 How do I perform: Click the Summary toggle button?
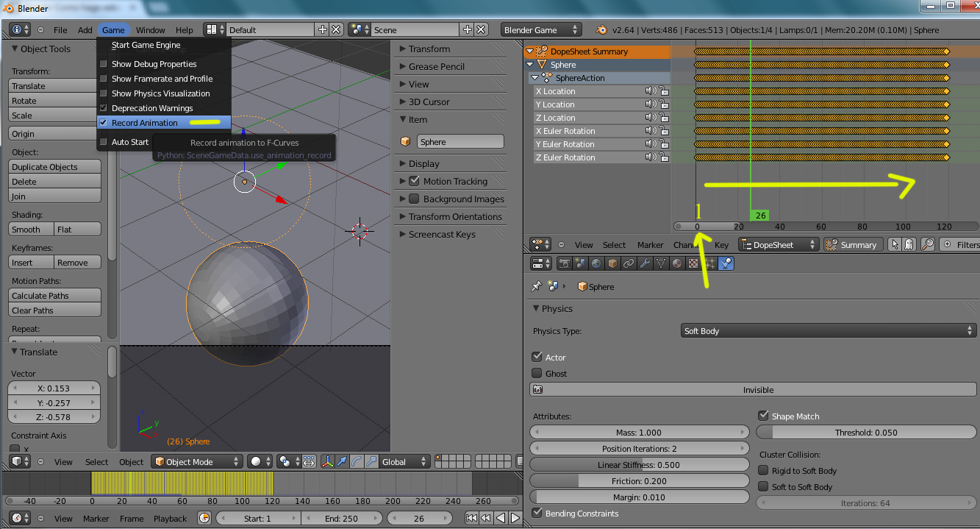point(853,244)
